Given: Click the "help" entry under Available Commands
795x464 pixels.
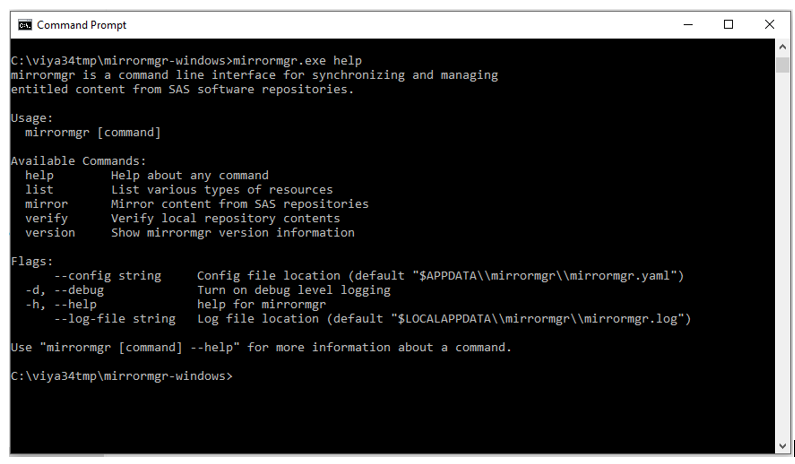Looking at the screenshot, I should pyautogui.click(x=40, y=175).
